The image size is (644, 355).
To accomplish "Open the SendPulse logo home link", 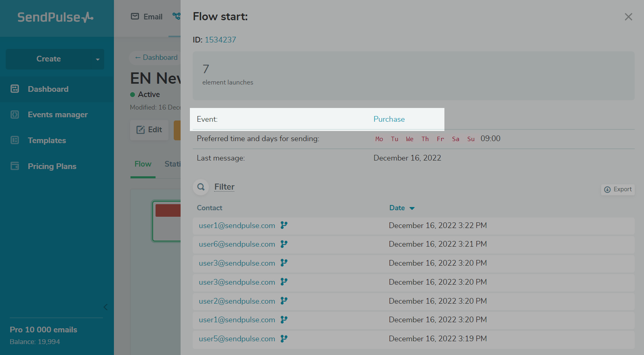I will coord(55,17).
